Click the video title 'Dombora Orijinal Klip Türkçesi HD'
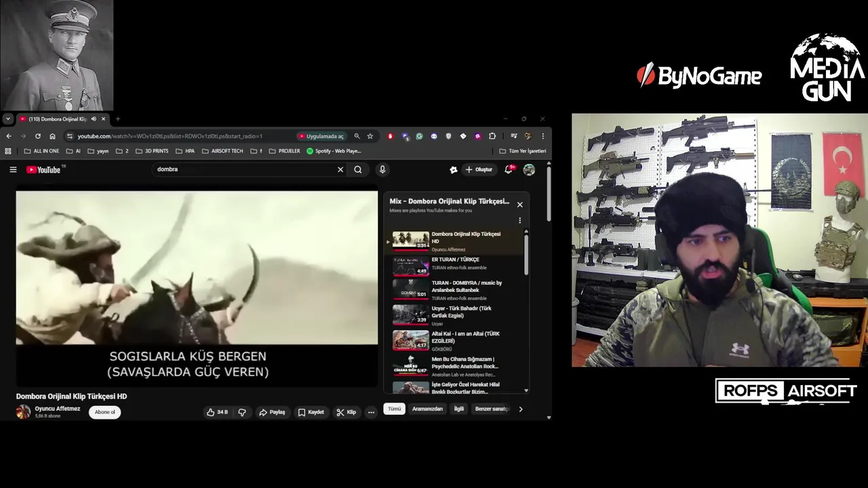The width and height of the screenshot is (868, 488). (x=71, y=396)
